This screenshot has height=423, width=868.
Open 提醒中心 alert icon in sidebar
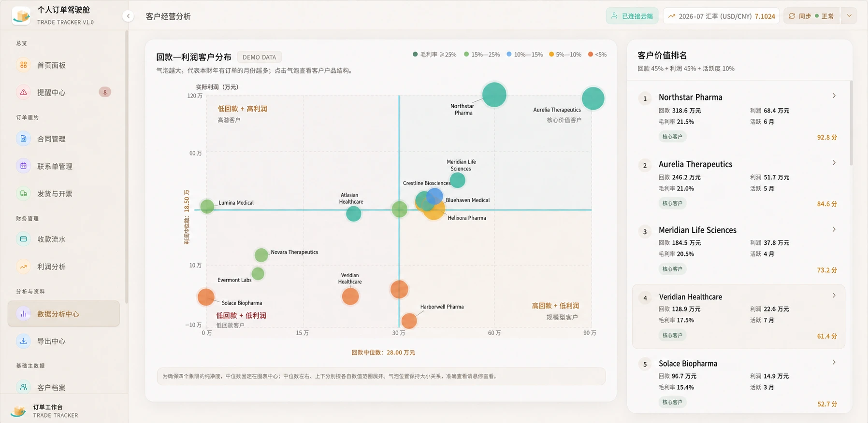point(23,92)
